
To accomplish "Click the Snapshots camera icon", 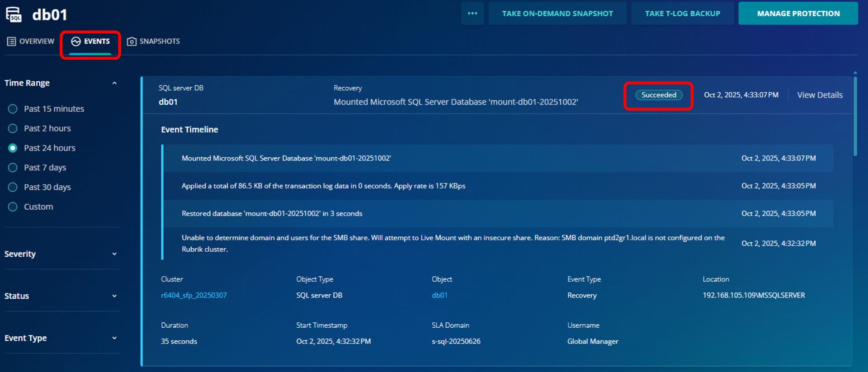I will click(132, 42).
